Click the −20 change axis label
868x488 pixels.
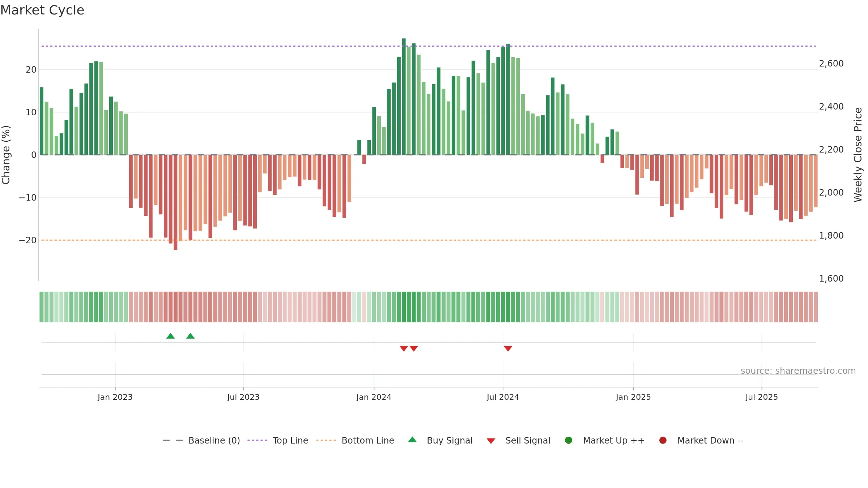click(28, 240)
